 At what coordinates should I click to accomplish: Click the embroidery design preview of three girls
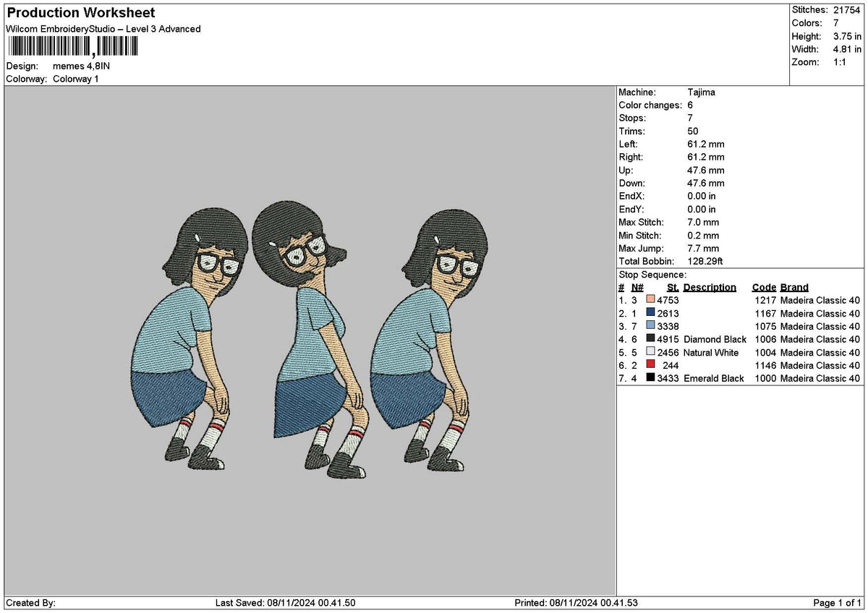[309, 341]
